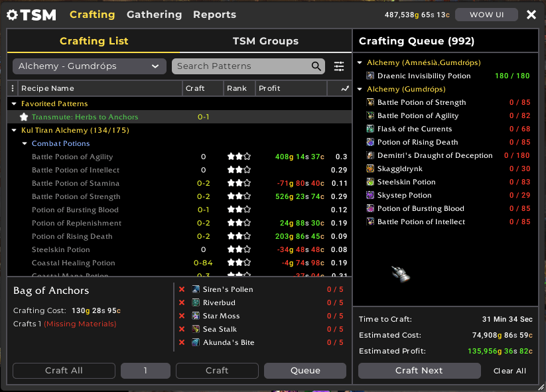This screenshot has height=392, width=546.
Task: Select the Transmute: Herbs to Anchors recipe
Action: click(x=179, y=117)
